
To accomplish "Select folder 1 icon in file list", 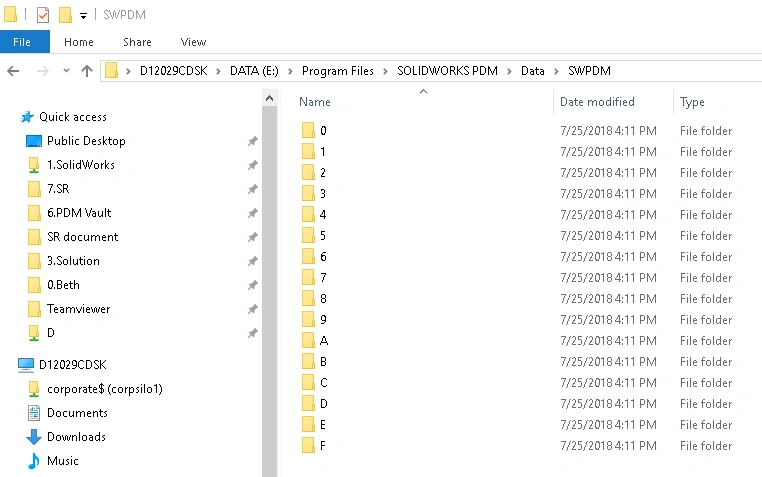I will point(308,151).
